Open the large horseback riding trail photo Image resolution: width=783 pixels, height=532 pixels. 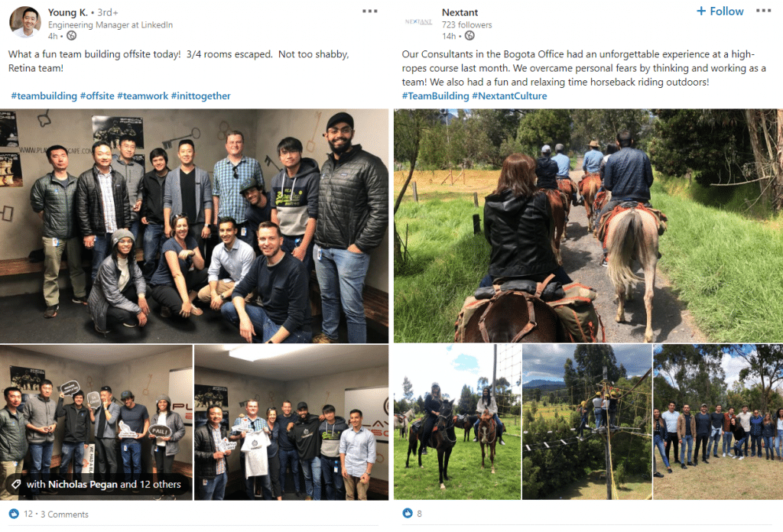click(588, 225)
